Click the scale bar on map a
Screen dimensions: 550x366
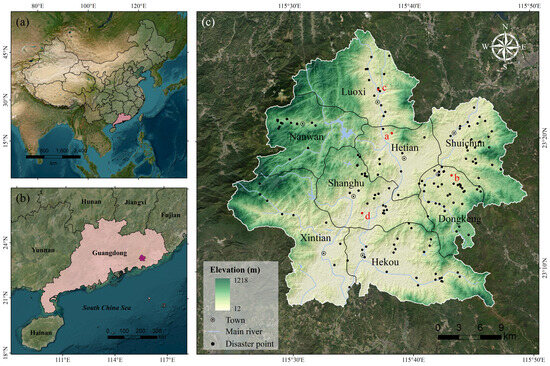(x=53, y=157)
